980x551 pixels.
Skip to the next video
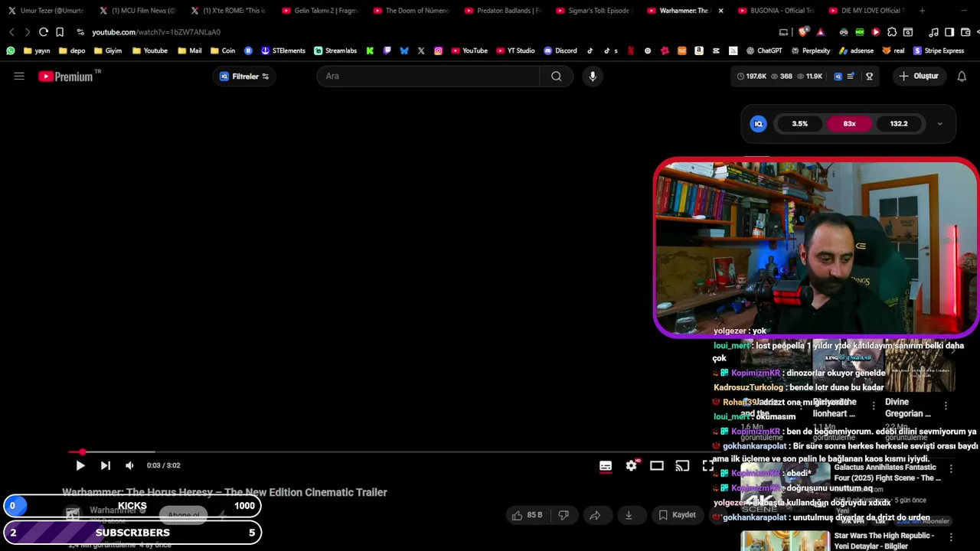click(x=106, y=465)
